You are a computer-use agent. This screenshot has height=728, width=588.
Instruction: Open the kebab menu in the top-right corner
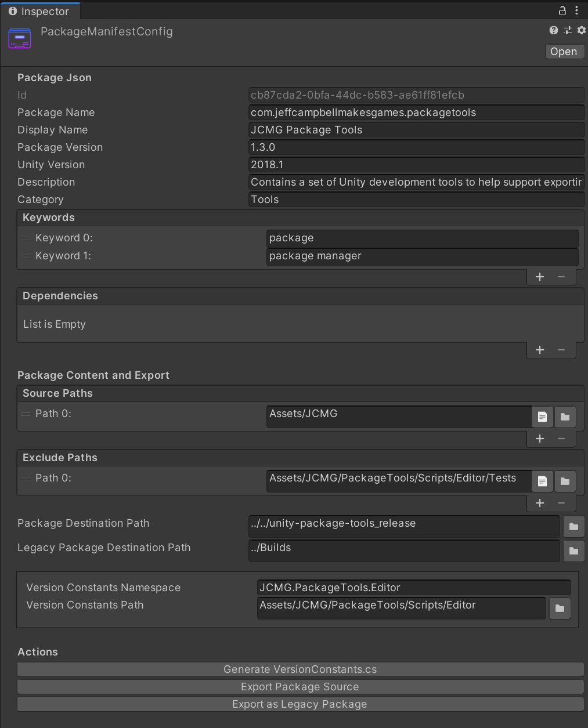(576, 10)
